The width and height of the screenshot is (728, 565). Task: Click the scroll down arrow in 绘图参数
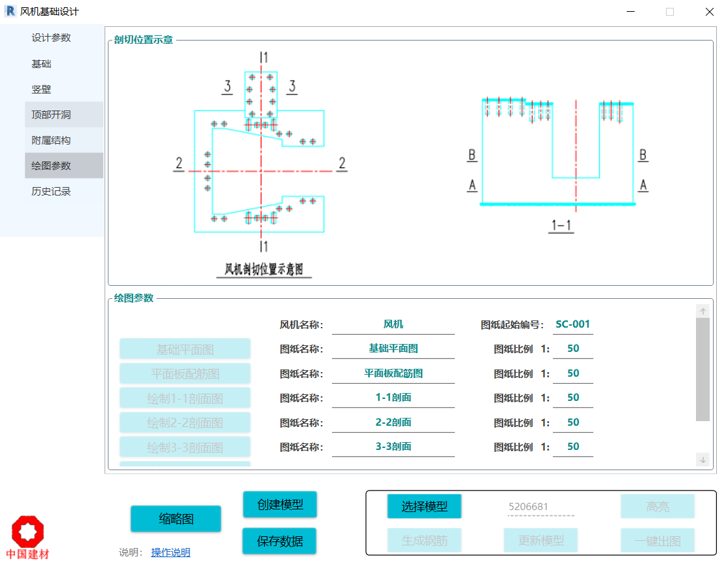pos(703,460)
